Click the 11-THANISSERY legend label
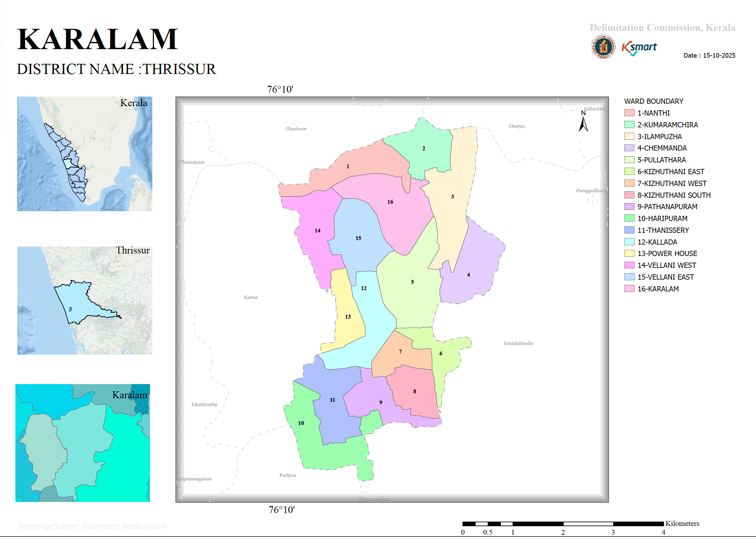Image resolution: width=756 pixels, height=537 pixels. click(663, 230)
